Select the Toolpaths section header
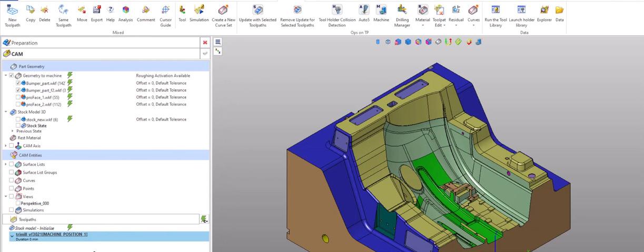This screenshot has height=252, width=644. pyautogui.click(x=100, y=219)
